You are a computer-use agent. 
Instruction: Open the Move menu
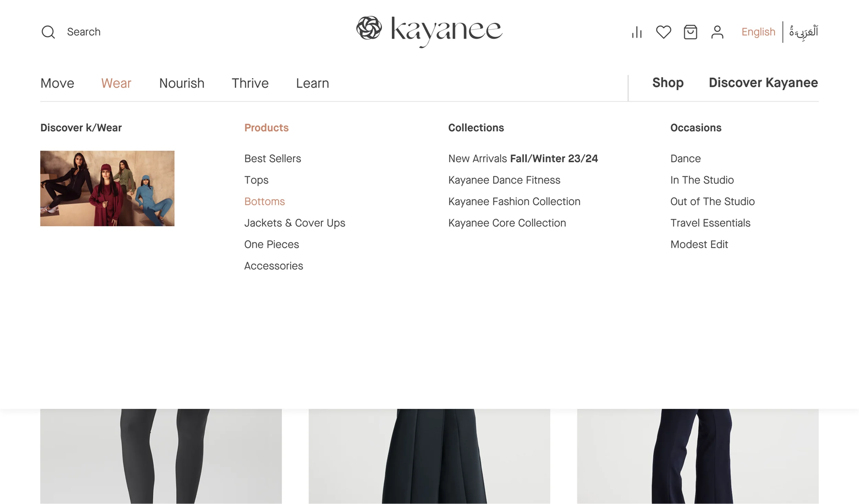(x=57, y=83)
